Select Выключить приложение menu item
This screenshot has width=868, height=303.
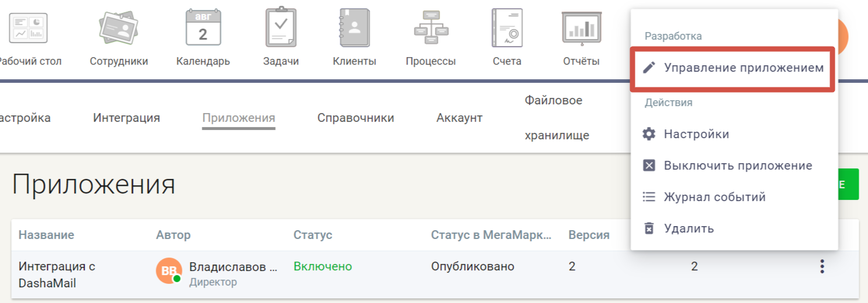coord(737,165)
